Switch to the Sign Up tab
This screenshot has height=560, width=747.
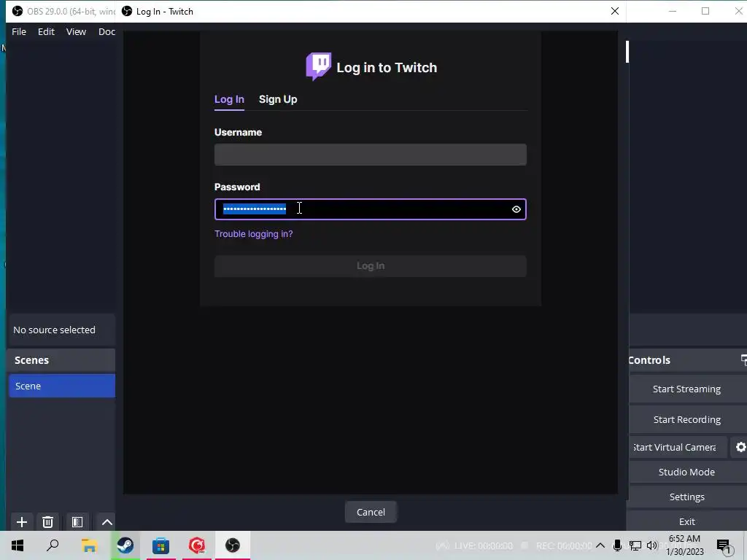point(278,99)
